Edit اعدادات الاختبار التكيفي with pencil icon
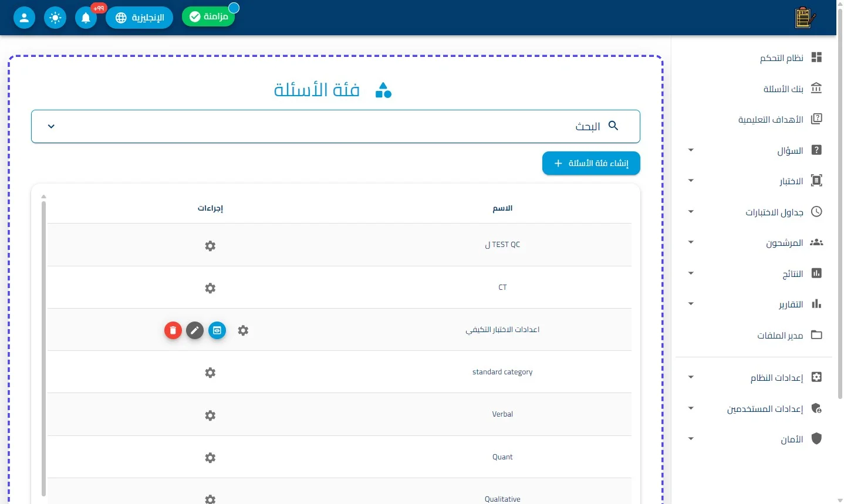Screen dimensions: 844x504 pos(195,330)
